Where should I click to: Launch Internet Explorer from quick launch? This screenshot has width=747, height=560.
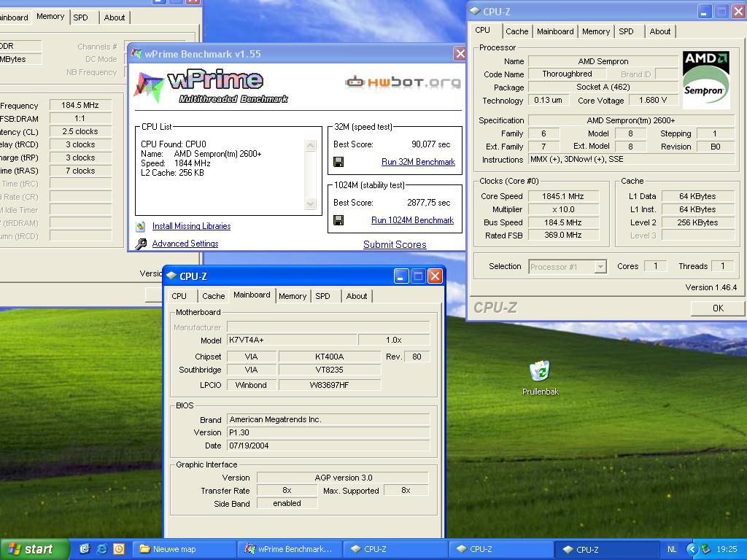click(x=101, y=549)
